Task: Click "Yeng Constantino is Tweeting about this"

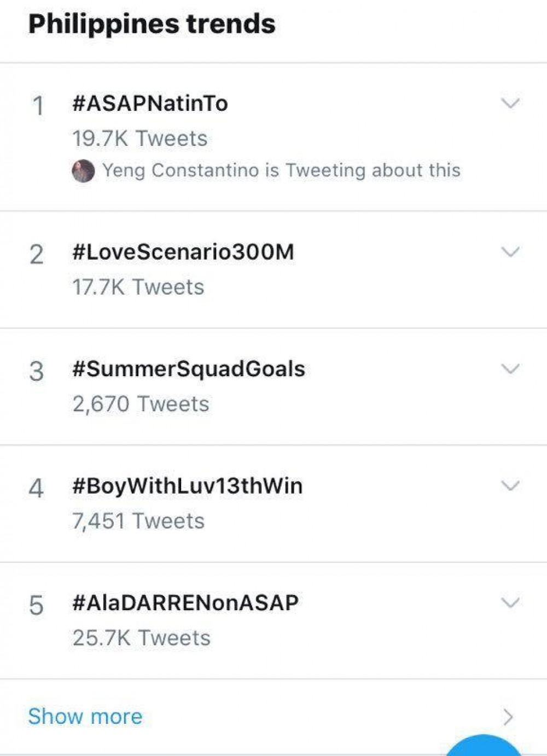Action: (x=281, y=171)
